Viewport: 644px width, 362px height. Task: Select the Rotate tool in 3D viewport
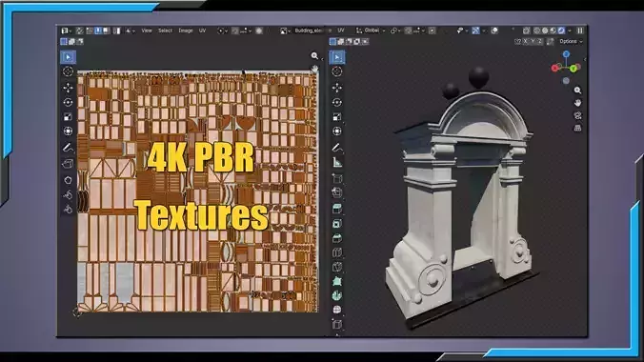click(x=337, y=102)
